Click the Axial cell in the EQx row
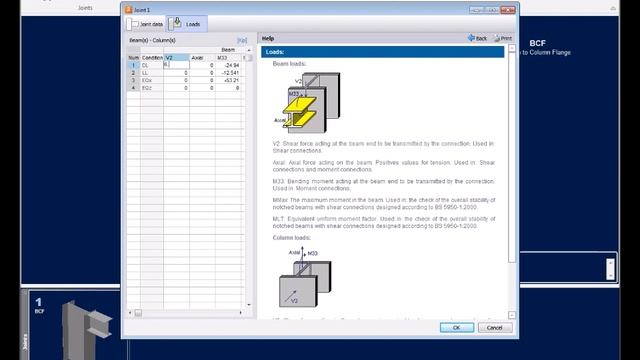Viewport: 640px width, 360px height. click(202, 80)
